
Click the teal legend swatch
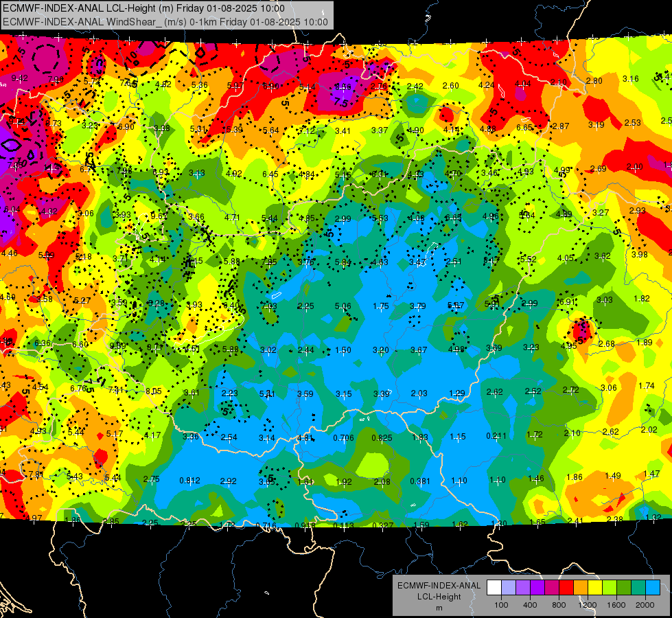[638, 588]
